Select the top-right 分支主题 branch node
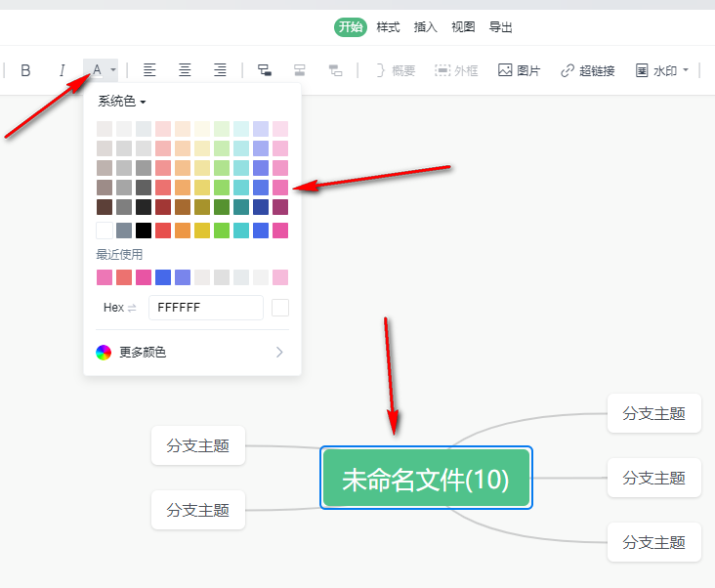This screenshot has width=715, height=588. (x=653, y=413)
